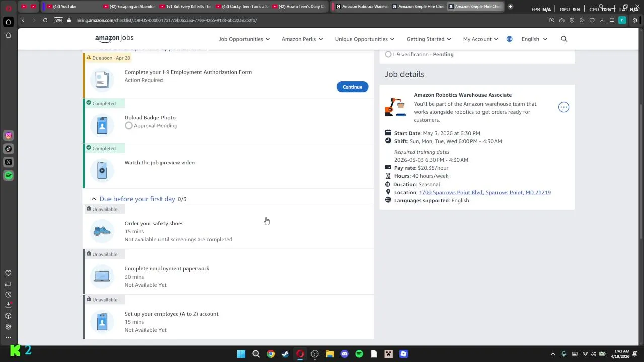Reload the current page

pyautogui.click(x=45, y=20)
